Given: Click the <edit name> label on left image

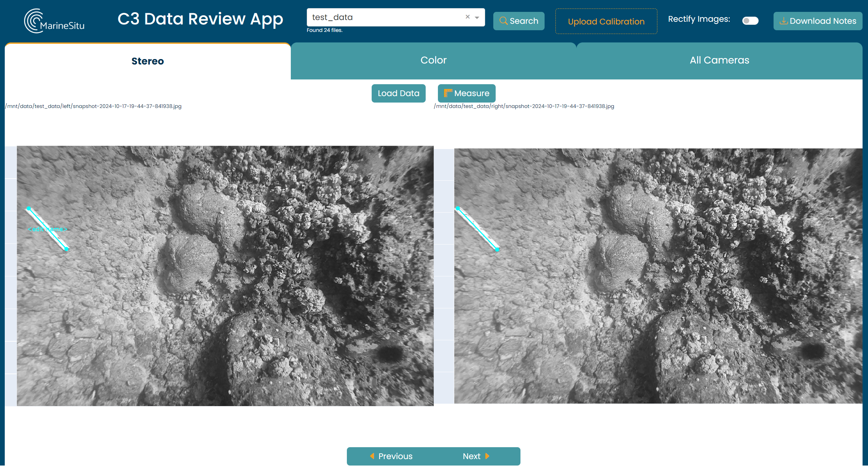Looking at the screenshot, I should tap(47, 229).
